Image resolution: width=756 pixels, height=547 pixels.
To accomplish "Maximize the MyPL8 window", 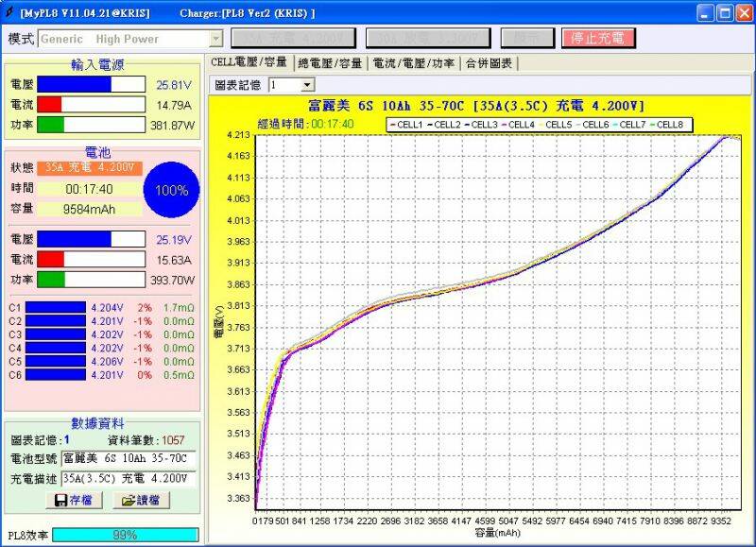I will [x=724, y=13].
